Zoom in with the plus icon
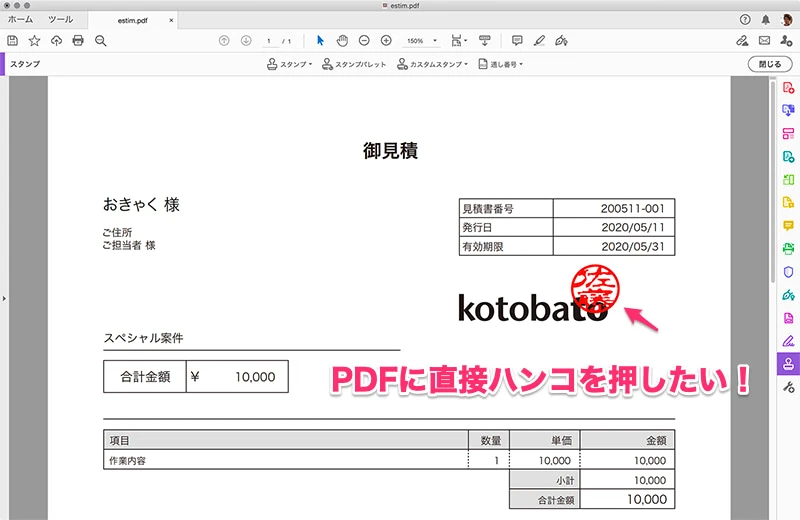The height and width of the screenshot is (520, 800). point(384,40)
